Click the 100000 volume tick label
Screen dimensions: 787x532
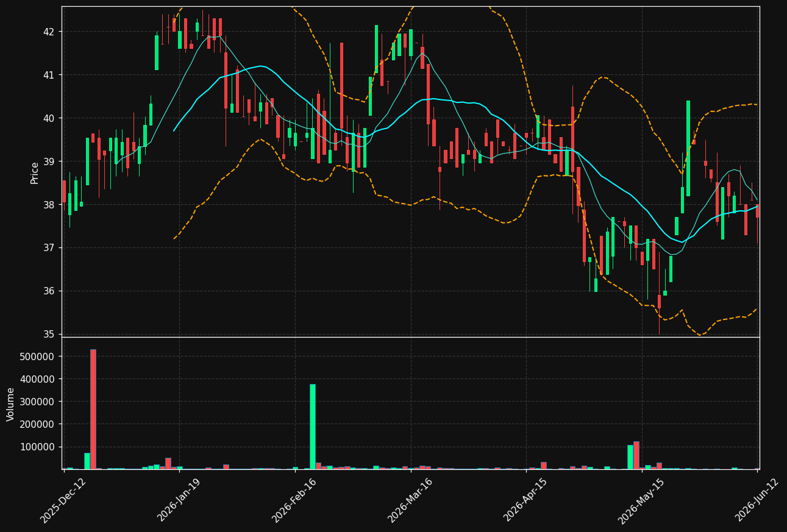point(38,447)
